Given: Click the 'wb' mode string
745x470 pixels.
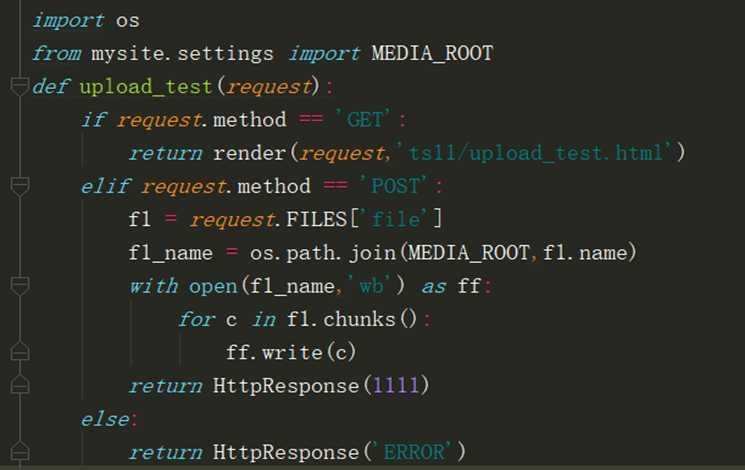Looking at the screenshot, I should click(371, 286).
